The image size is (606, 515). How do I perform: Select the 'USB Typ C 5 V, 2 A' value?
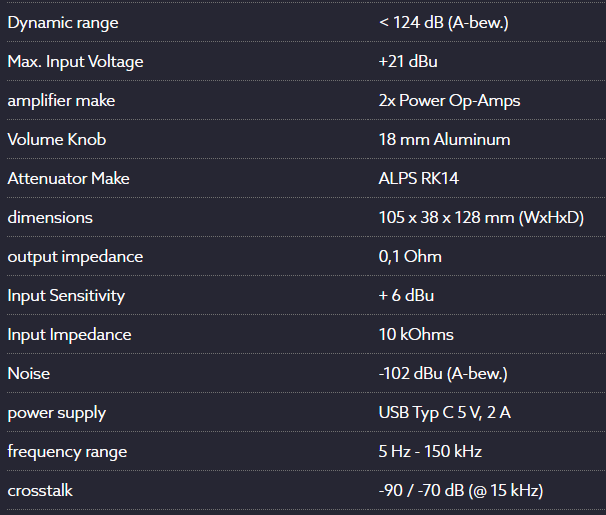(445, 412)
